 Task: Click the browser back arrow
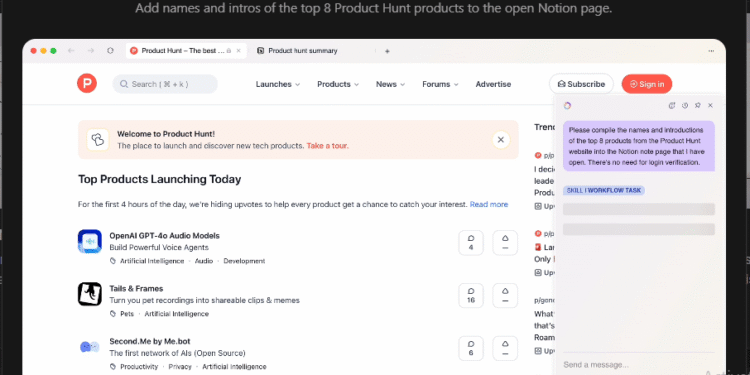[x=71, y=51]
